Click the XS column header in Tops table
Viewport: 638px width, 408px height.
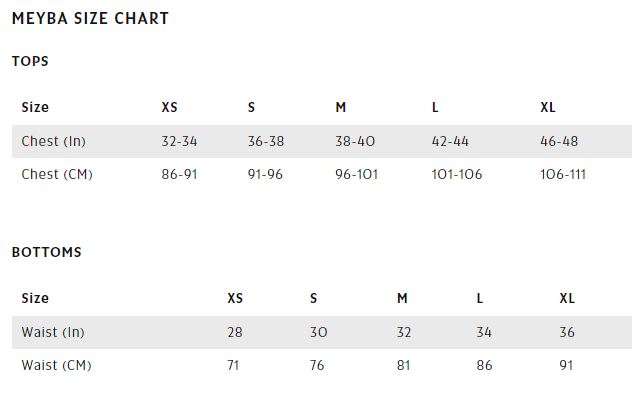coord(169,107)
